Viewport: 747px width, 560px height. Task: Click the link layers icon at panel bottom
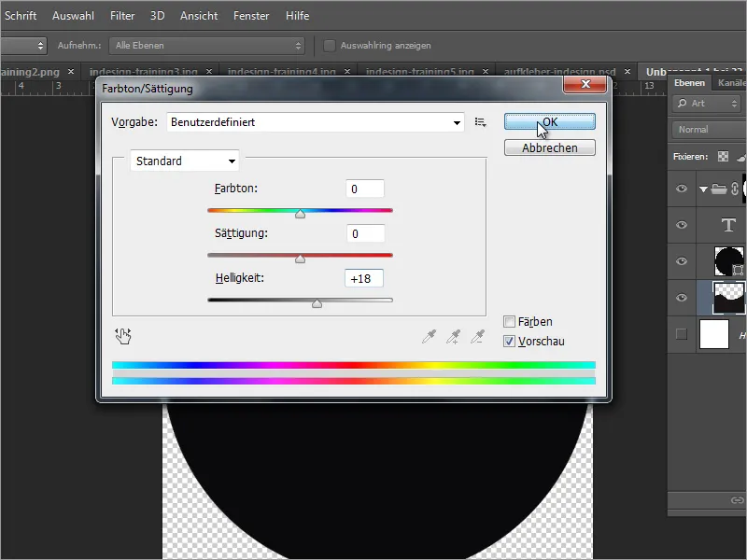click(737, 500)
